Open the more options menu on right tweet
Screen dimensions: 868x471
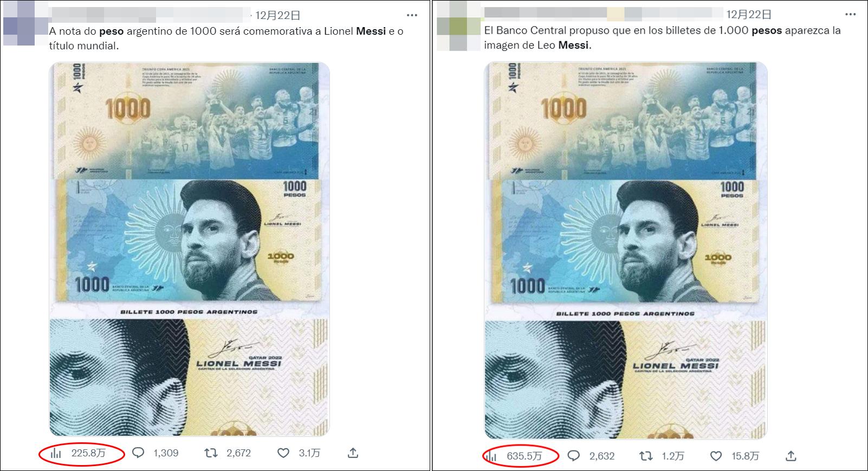849,15
